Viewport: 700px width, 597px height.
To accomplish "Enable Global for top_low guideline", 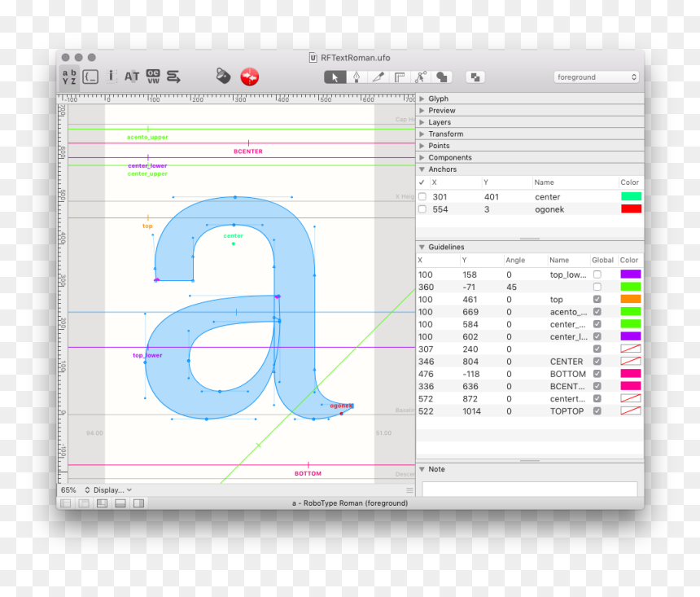I will (597, 274).
